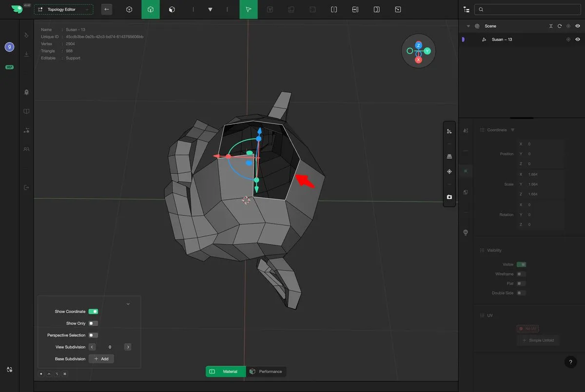Click the rocket icon in left sidebar

click(26, 92)
